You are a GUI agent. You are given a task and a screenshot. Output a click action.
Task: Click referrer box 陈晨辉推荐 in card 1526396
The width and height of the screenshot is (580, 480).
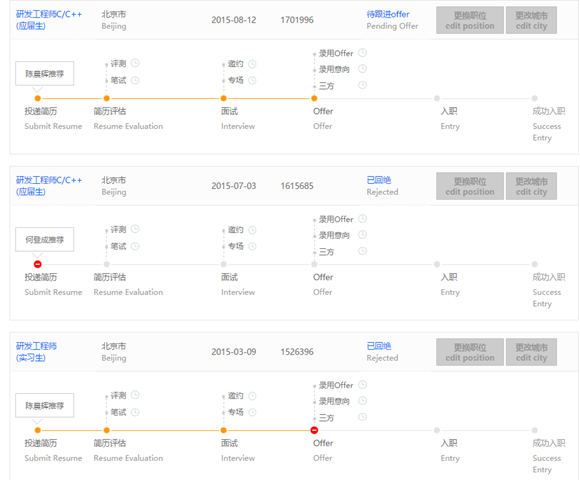click(x=44, y=406)
